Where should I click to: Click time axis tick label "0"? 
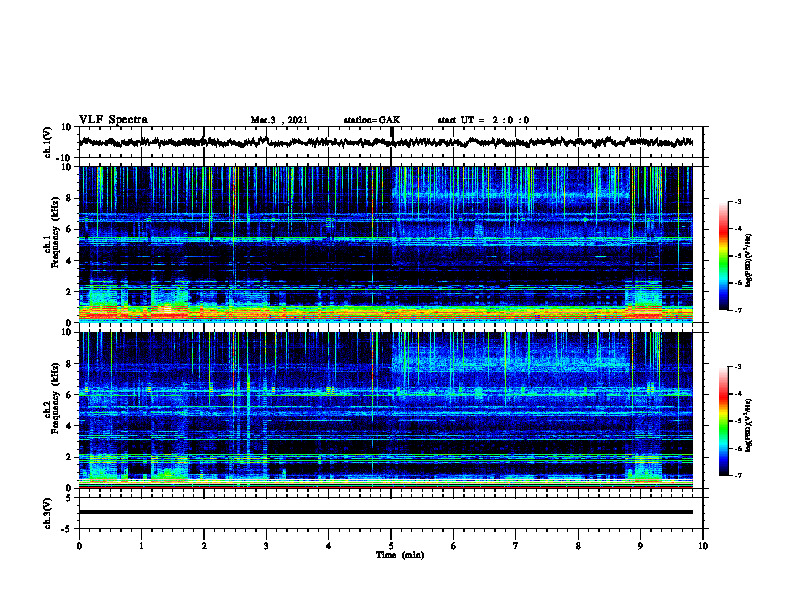click(79, 546)
